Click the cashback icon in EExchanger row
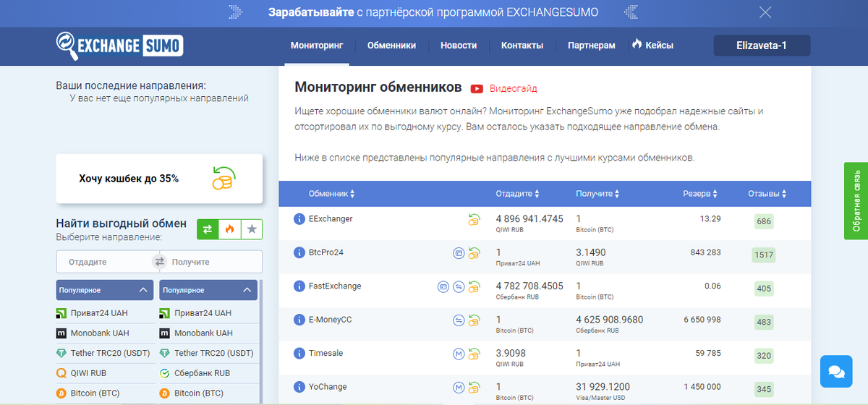The height and width of the screenshot is (405, 868). [474, 219]
